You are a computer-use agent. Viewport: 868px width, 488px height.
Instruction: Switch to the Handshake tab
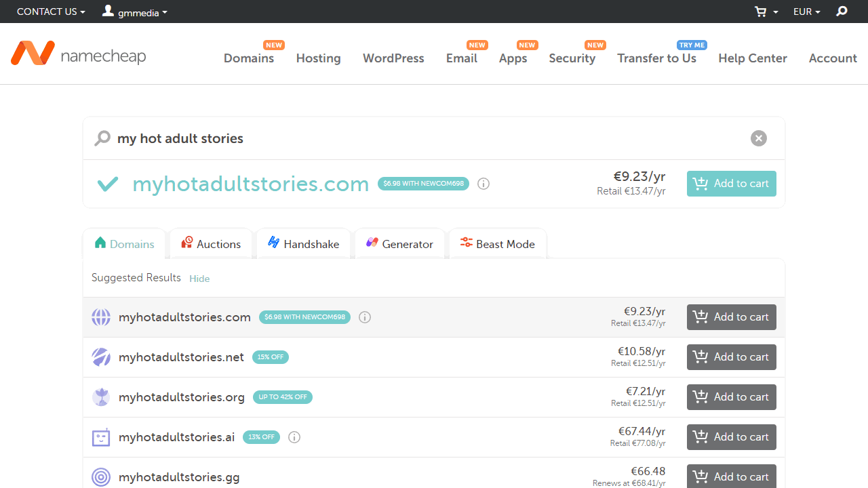pos(303,243)
